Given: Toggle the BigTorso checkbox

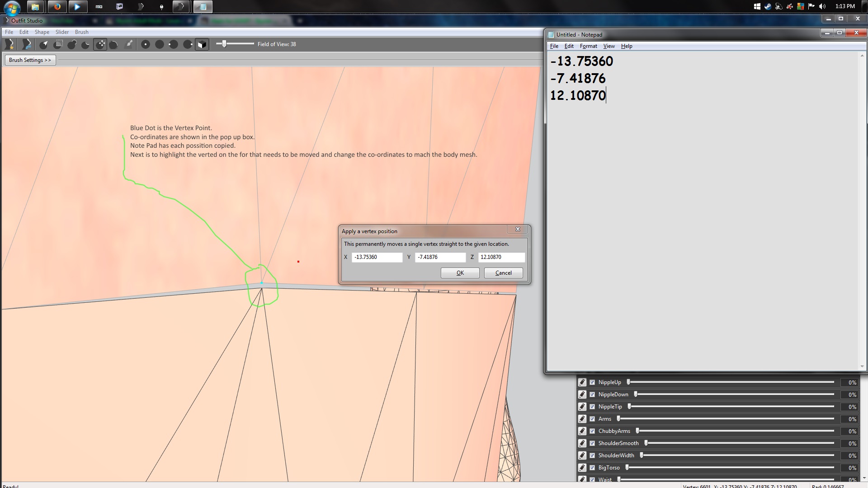Looking at the screenshot, I should (592, 468).
